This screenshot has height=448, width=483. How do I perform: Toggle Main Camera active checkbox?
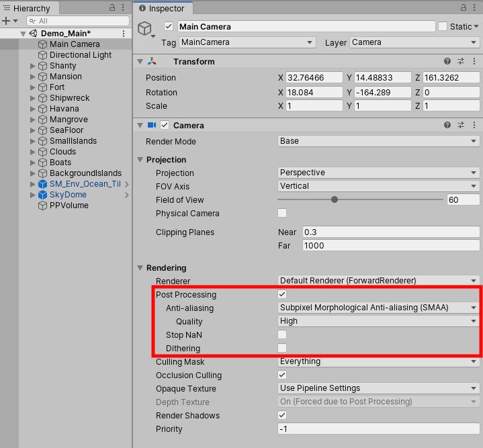[169, 26]
